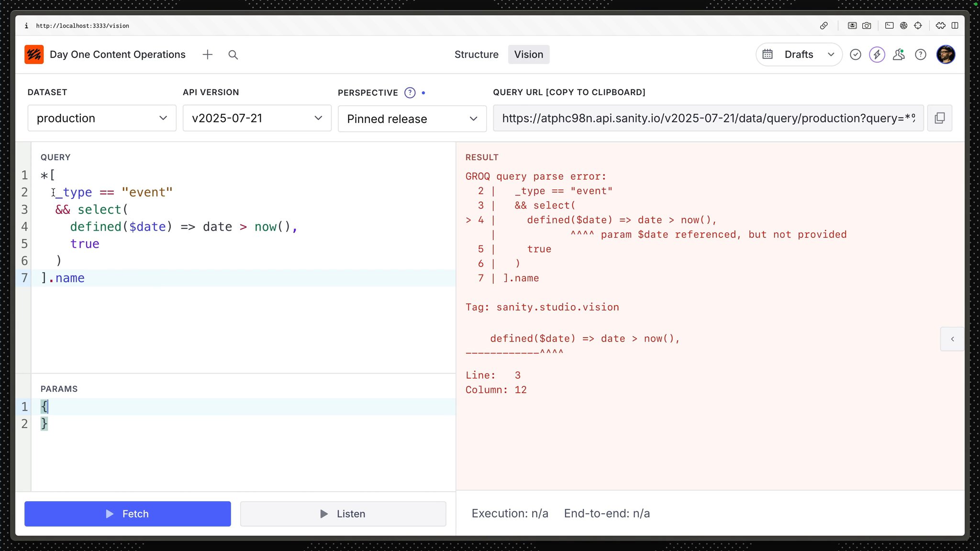Click 'param $date referenced, but not provided' message

pyautogui.click(x=724, y=234)
